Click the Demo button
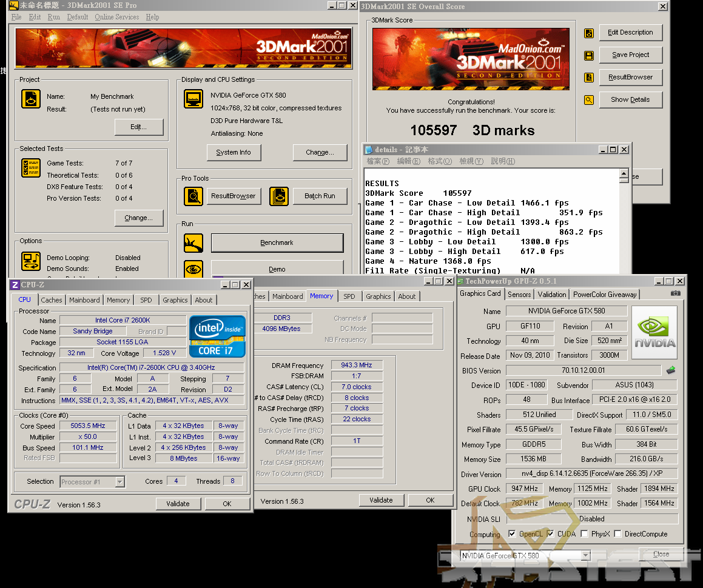The height and width of the screenshot is (588, 703). coord(277,269)
